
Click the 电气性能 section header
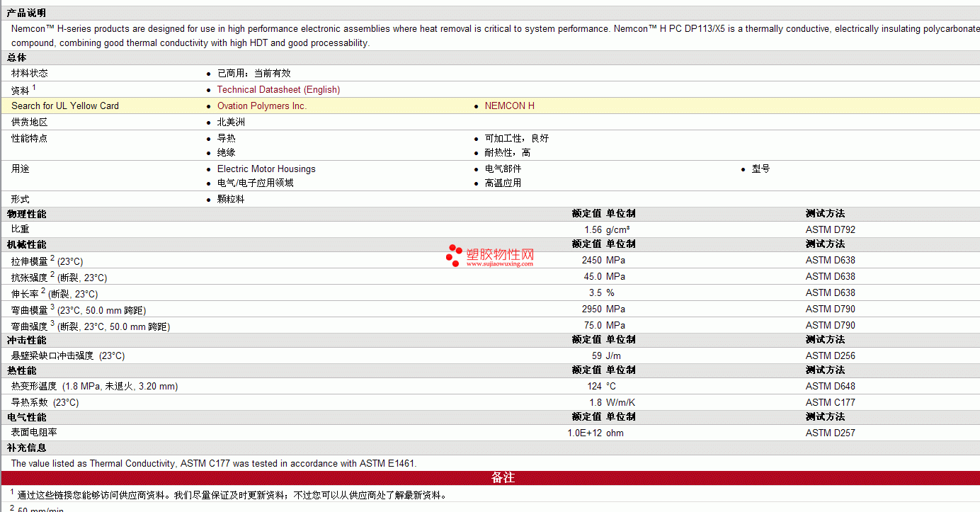pos(26,417)
